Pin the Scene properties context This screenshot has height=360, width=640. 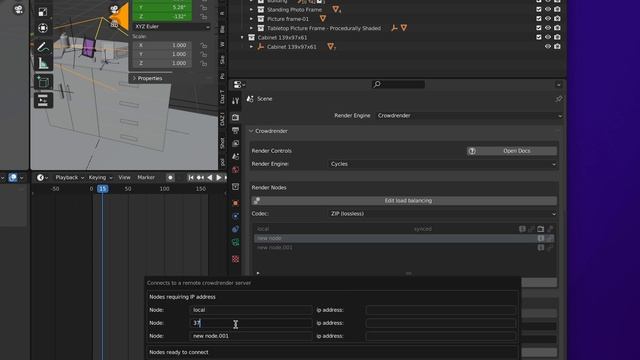coord(558,99)
